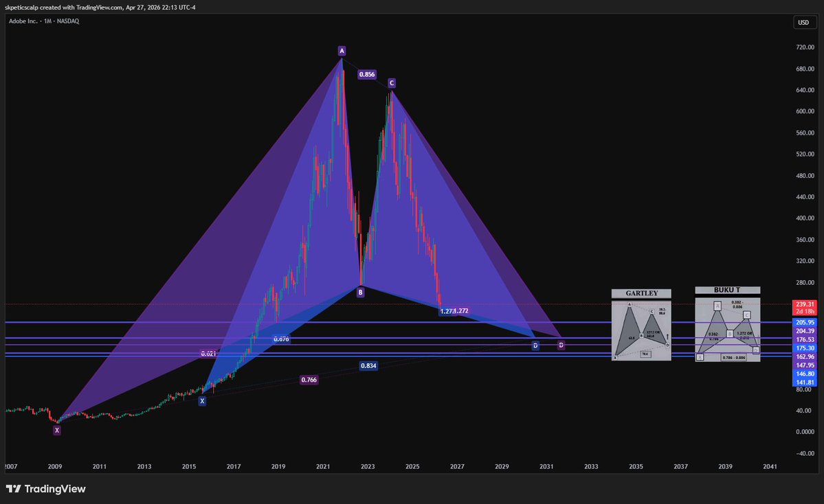Click the 0.856 ratio label
The width and height of the screenshot is (824, 504).
pyautogui.click(x=367, y=75)
